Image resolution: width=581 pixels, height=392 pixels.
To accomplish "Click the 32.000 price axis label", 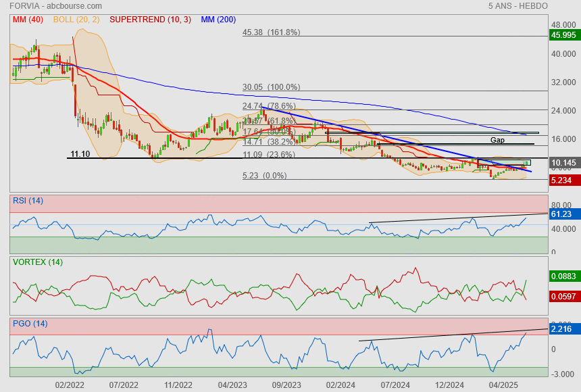I will click(563, 82).
